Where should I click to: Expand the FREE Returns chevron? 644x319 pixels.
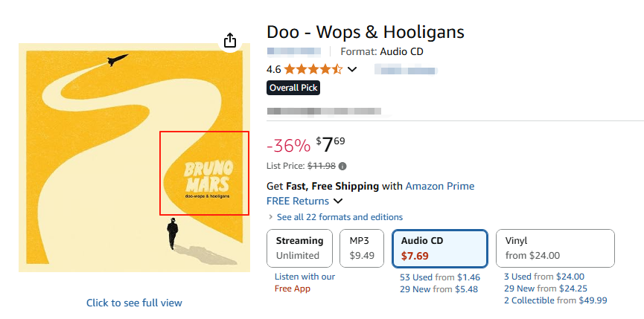pos(338,201)
